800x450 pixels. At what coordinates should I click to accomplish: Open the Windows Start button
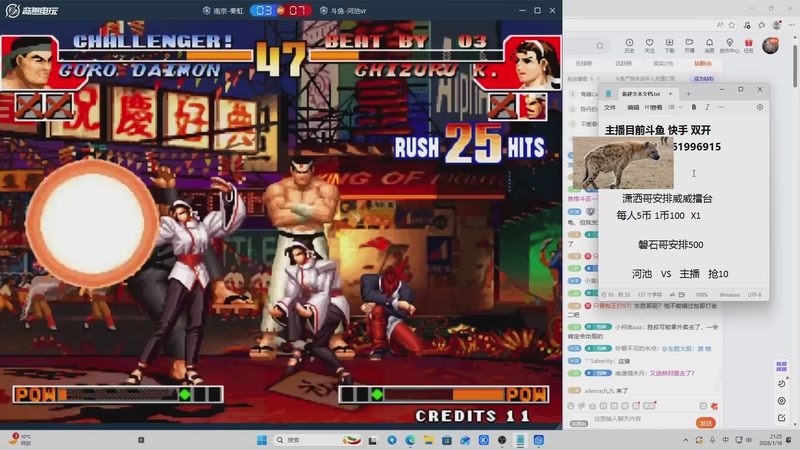[262, 440]
